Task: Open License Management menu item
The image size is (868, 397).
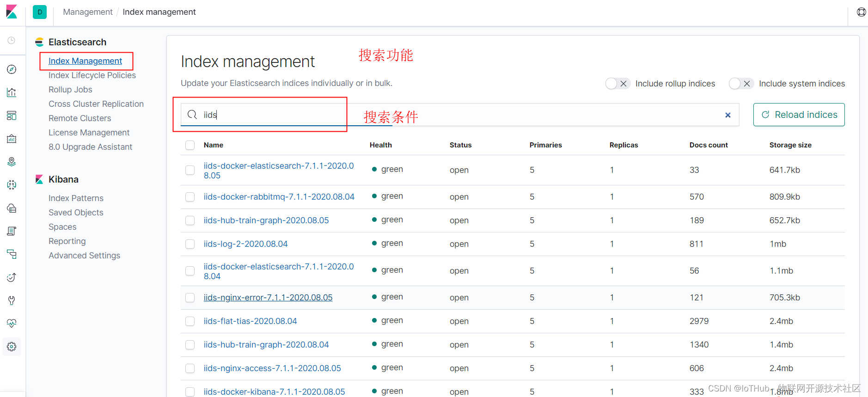Action: point(89,133)
